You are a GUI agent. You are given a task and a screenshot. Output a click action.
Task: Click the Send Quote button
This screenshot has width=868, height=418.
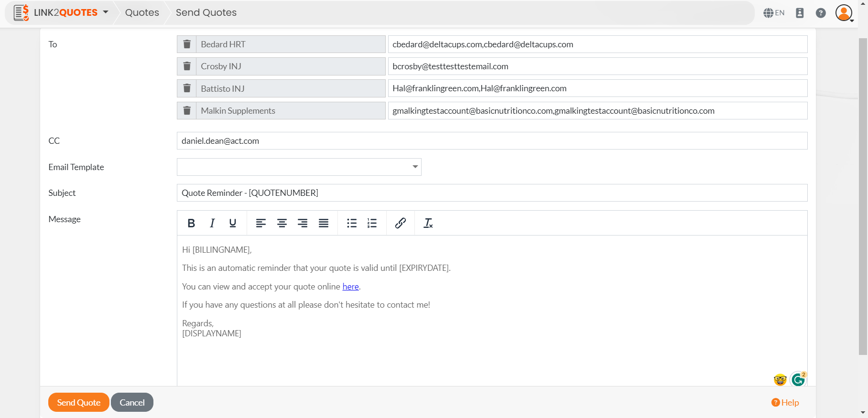pyautogui.click(x=79, y=402)
